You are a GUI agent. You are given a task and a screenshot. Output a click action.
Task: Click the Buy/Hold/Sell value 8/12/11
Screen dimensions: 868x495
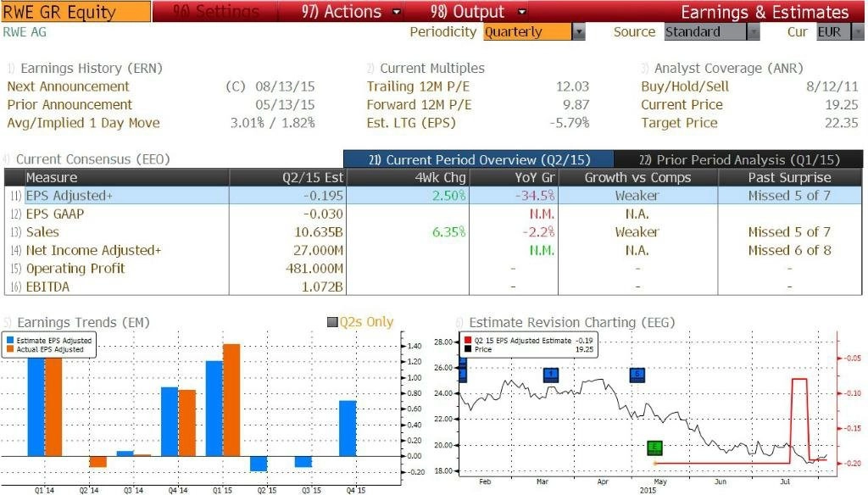click(x=832, y=86)
